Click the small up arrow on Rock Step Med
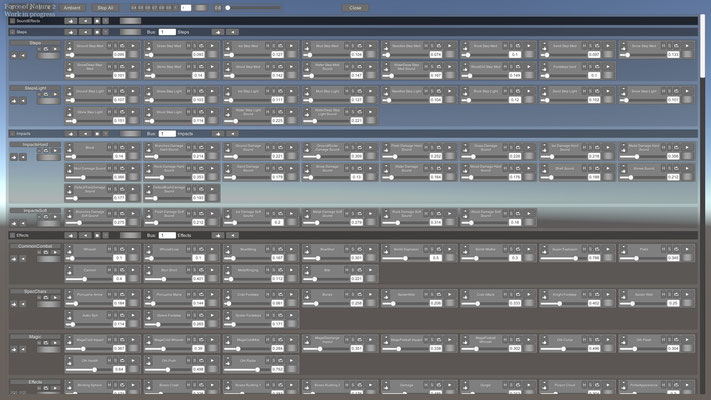This screenshot has height=400, width=711. [x=465, y=44]
